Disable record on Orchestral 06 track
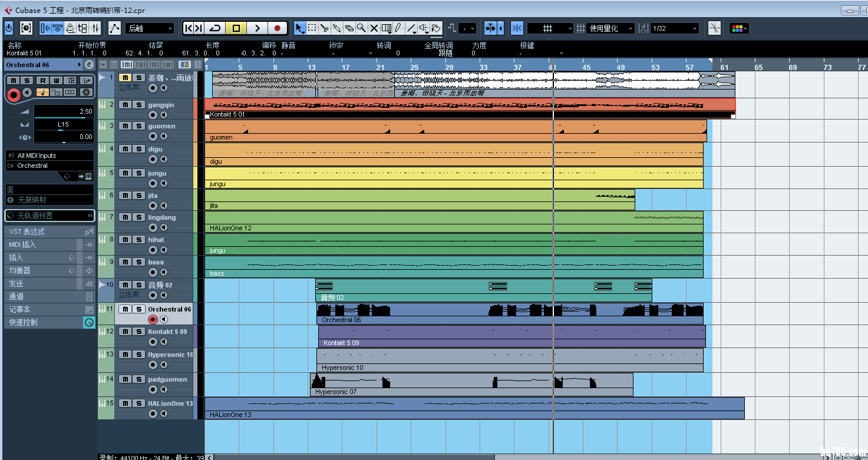Image resolution: width=868 pixels, height=460 pixels. pyautogui.click(x=153, y=319)
